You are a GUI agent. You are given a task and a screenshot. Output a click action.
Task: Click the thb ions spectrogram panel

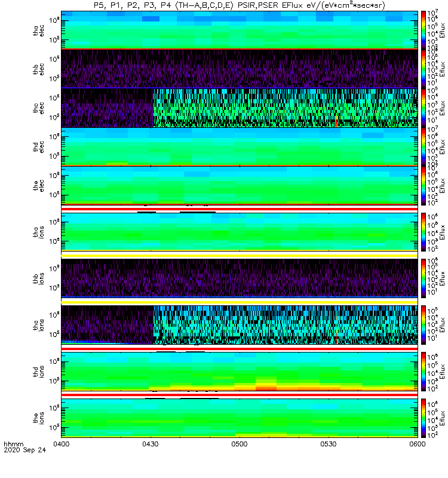point(240,278)
